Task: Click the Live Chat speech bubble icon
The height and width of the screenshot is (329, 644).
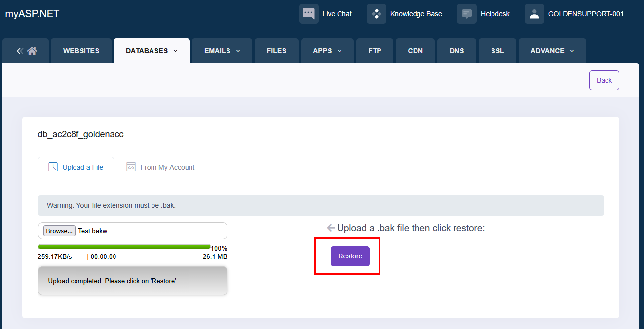Action: (308, 14)
